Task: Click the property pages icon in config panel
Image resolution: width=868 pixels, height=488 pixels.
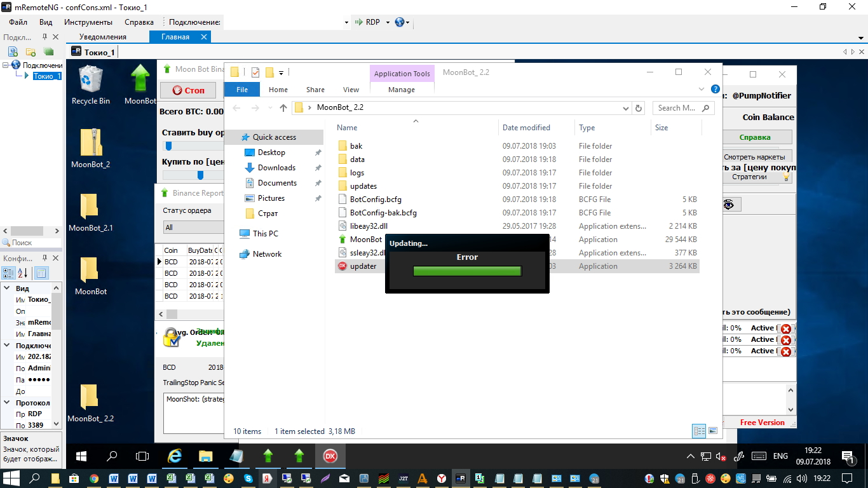Action: coord(41,273)
